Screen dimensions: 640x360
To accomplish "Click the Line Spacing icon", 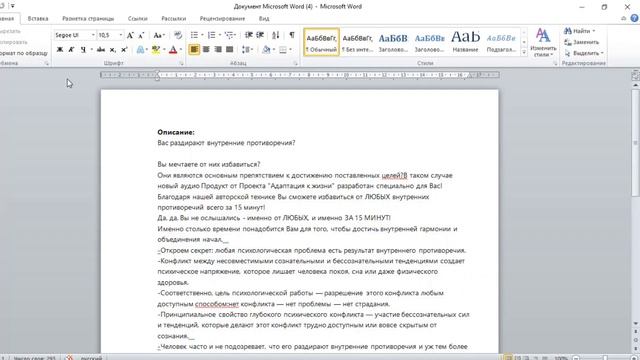I will [x=246, y=49].
